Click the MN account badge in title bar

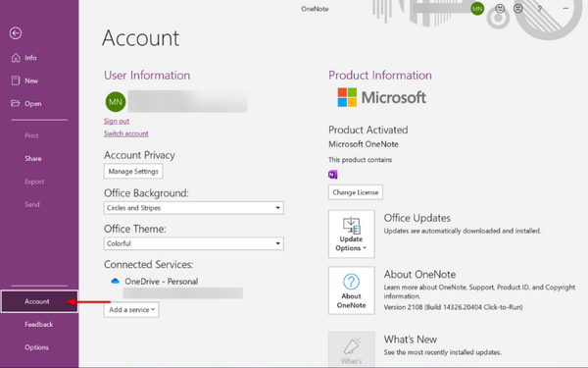(x=477, y=9)
